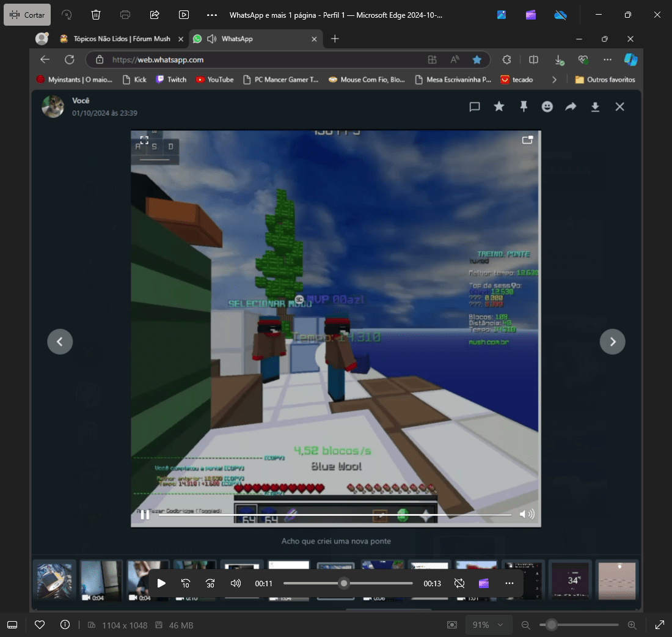Open the see more options menu at top
This screenshot has height=637, width=672.
pyautogui.click(x=212, y=15)
